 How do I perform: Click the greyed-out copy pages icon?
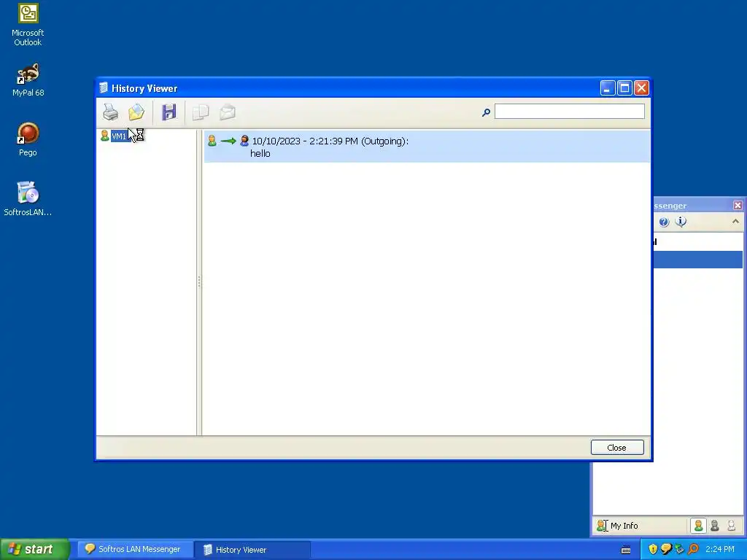(x=201, y=112)
